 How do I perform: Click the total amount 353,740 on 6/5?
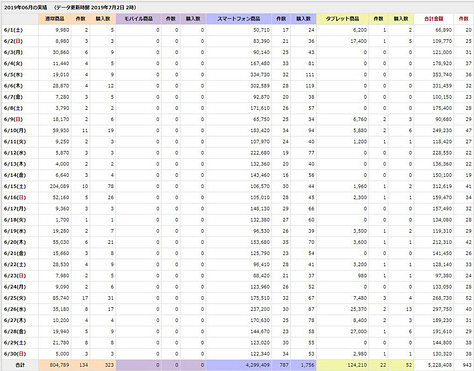(x=442, y=75)
